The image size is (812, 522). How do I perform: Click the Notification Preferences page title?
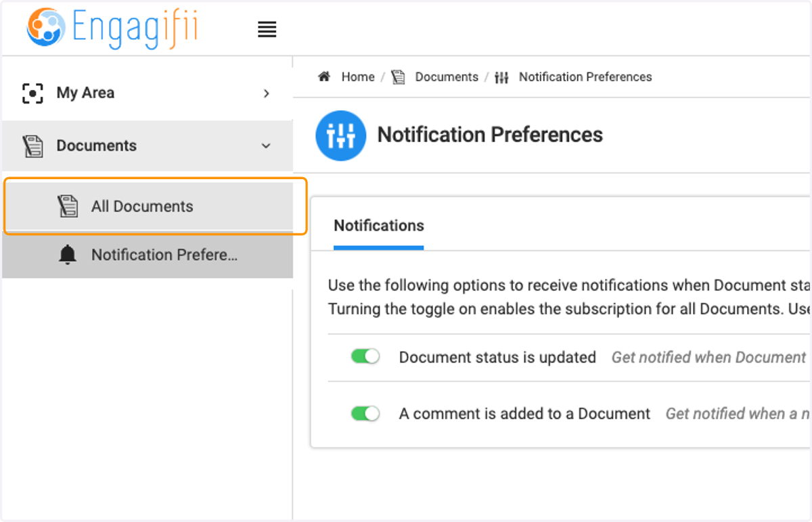click(x=490, y=135)
